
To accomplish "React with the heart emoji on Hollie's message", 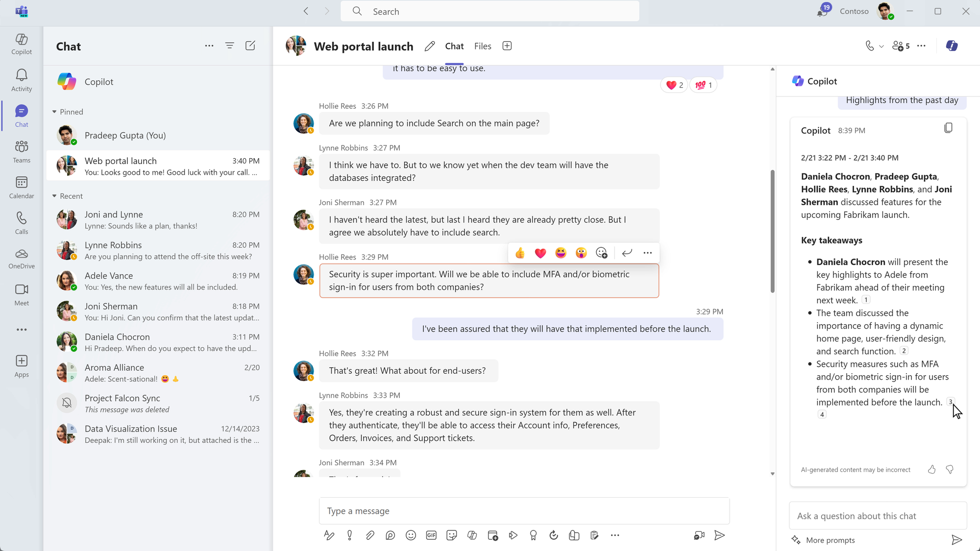I will [x=540, y=253].
